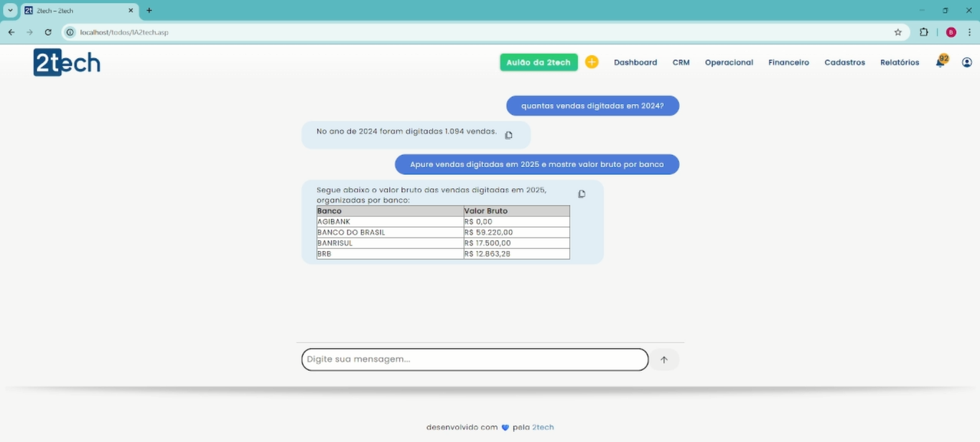
Task: Open the Dashboard menu
Action: [x=635, y=62]
